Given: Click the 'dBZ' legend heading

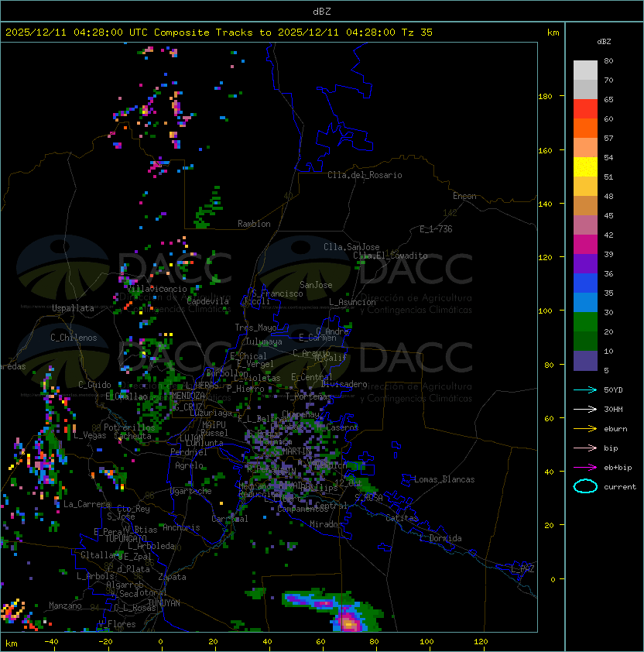Looking at the screenshot, I should coord(604,42).
